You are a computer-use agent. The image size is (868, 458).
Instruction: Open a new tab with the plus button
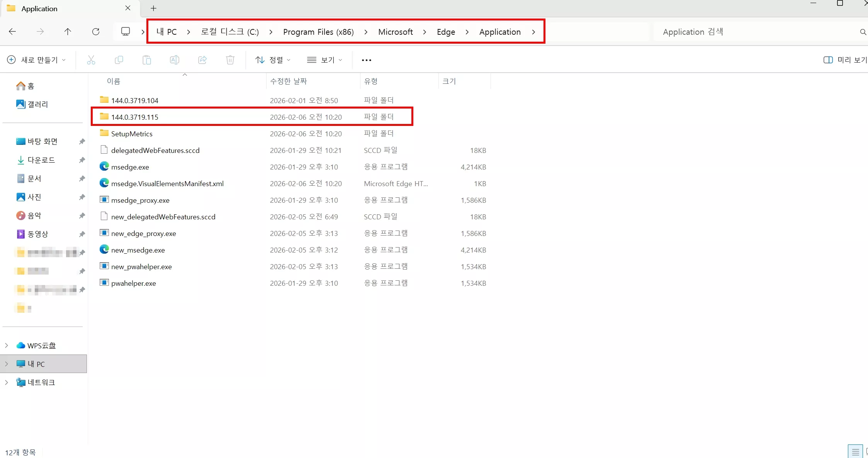click(153, 8)
